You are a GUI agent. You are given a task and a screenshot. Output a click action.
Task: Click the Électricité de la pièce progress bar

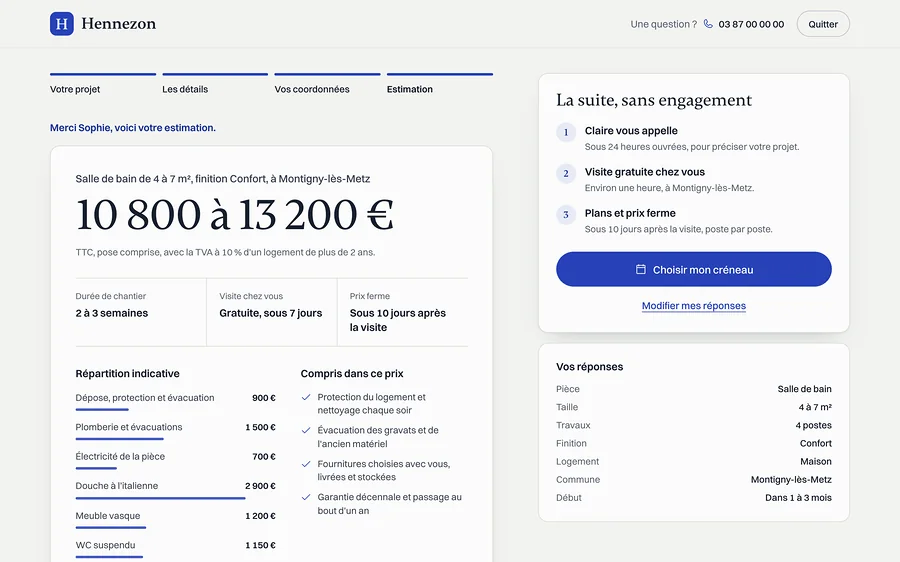click(x=96, y=468)
